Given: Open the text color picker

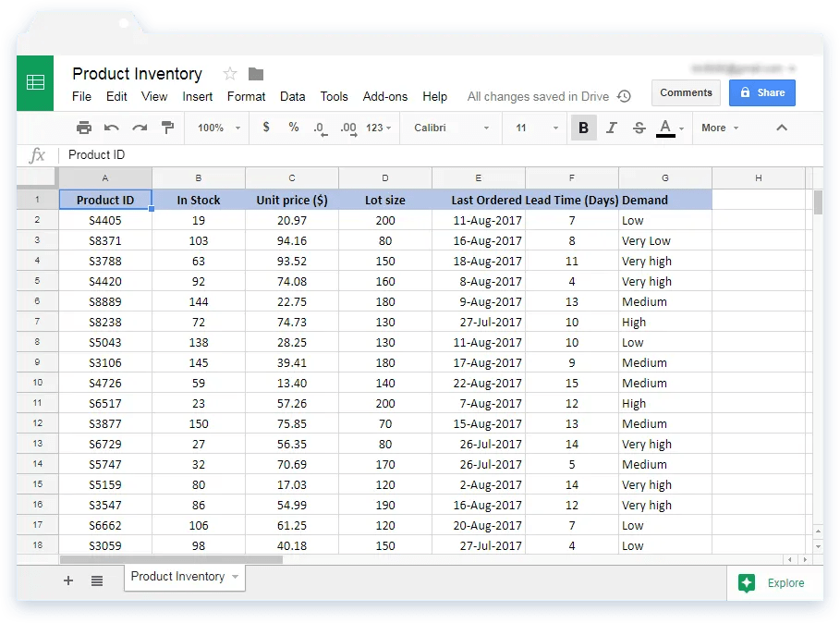Looking at the screenshot, I should [x=666, y=128].
